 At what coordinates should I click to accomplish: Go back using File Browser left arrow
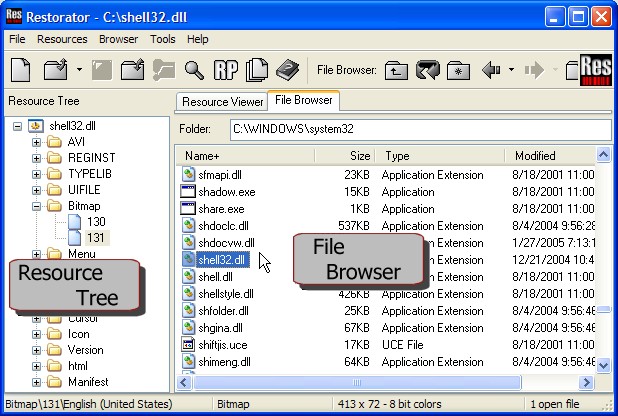tap(491, 70)
